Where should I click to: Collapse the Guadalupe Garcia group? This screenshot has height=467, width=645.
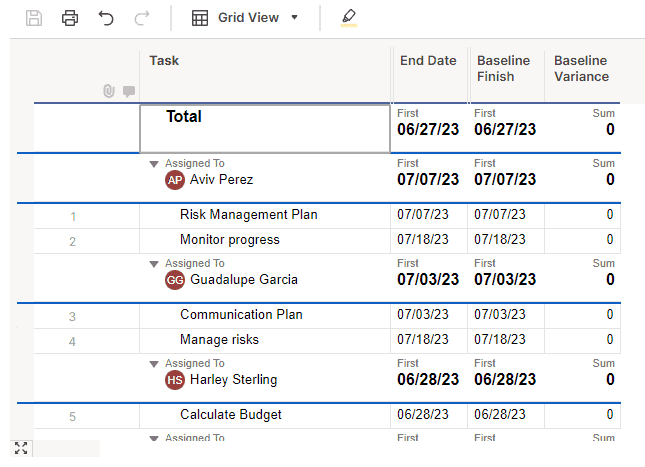pos(153,264)
